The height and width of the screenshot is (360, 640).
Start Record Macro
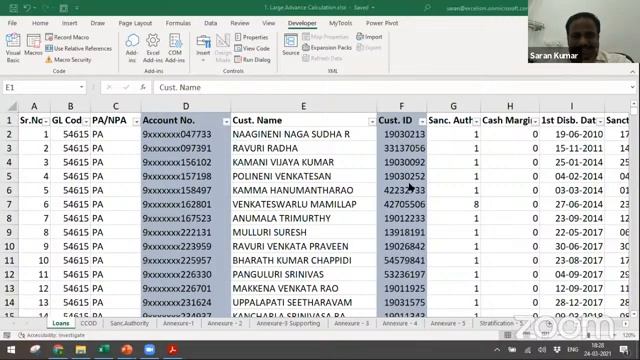67,37
